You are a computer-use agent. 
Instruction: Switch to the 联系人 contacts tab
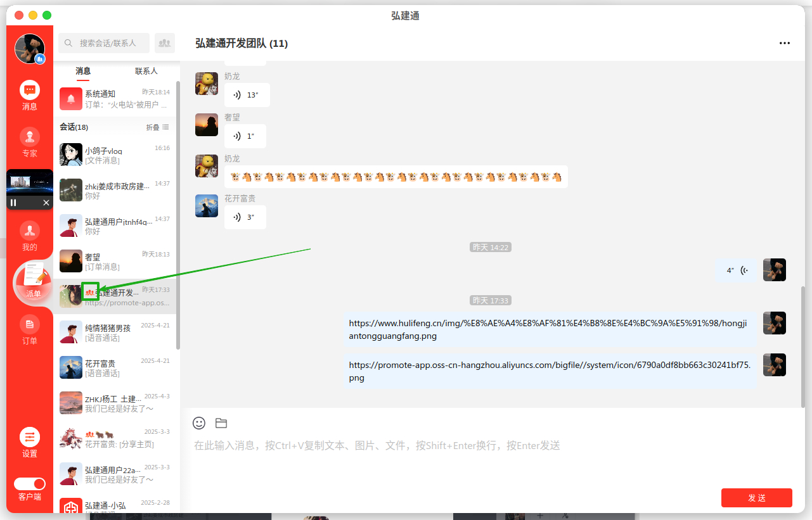point(146,71)
